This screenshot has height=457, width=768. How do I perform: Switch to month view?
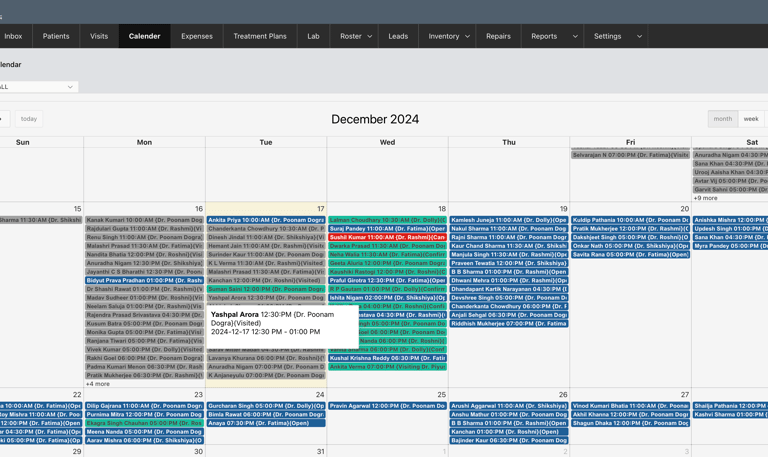click(722, 119)
